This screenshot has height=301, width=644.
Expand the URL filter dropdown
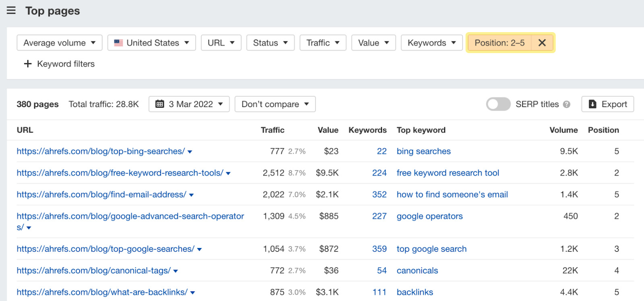[x=221, y=43]
